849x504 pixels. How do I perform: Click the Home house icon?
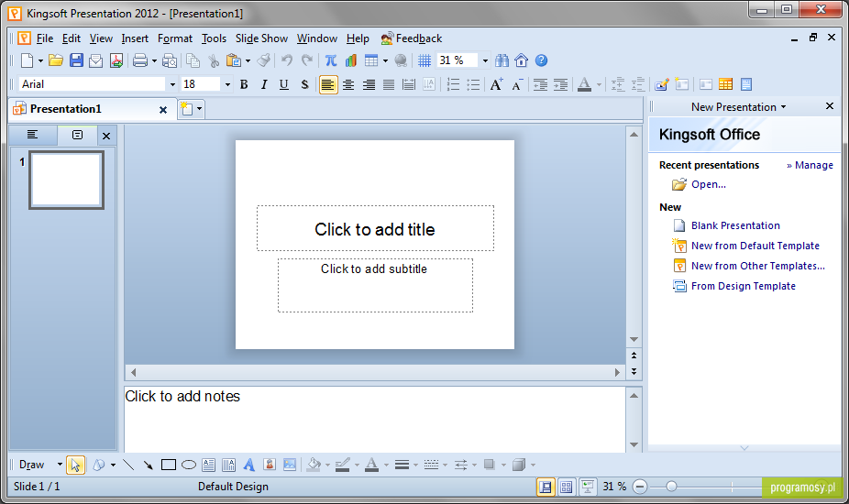tap(522, 60)
